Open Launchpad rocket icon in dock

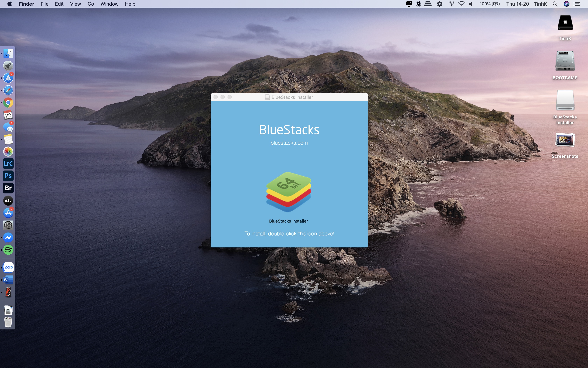pos(8,66)
